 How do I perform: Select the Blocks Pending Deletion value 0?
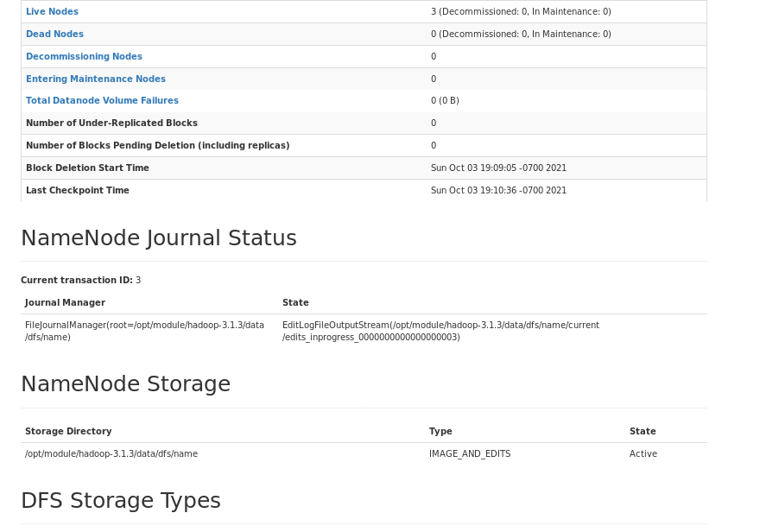tap(434, 145)
